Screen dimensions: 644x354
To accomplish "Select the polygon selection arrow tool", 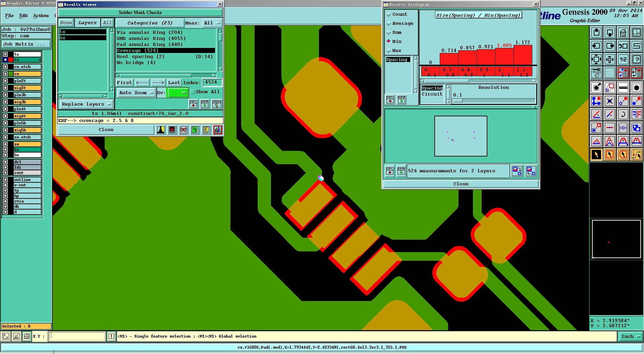I will (x=623, y=155).
